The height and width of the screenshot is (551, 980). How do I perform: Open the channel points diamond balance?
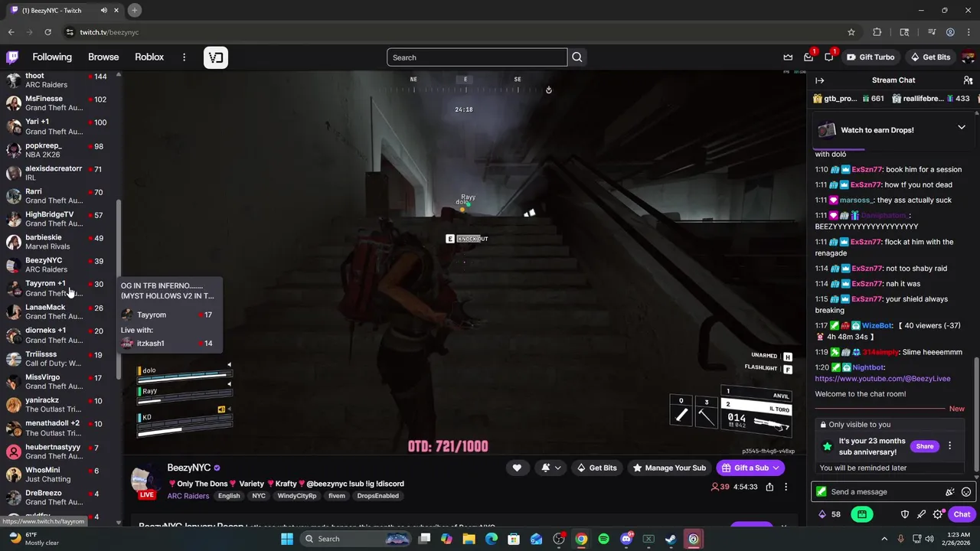click(830, 514)
